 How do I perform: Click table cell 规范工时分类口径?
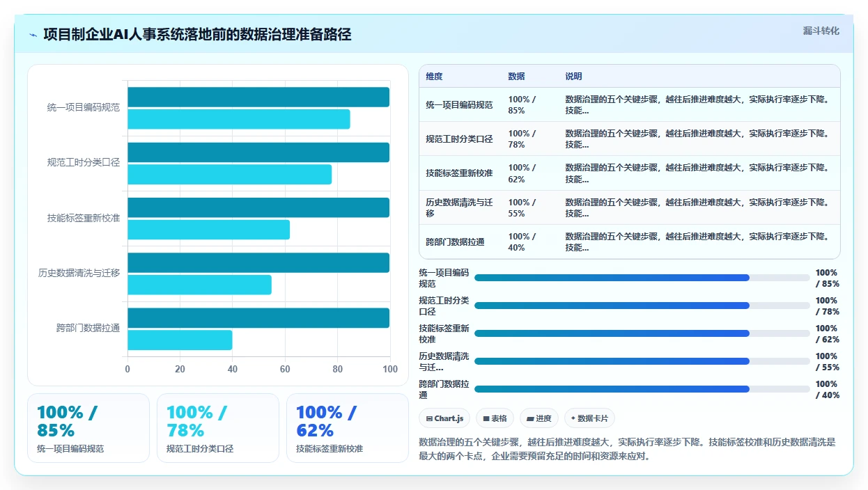[x=459, y=139]
